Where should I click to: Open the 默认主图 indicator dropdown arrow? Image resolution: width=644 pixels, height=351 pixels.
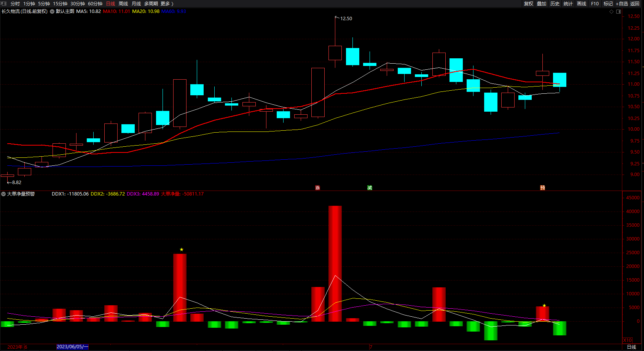point(52,11)
